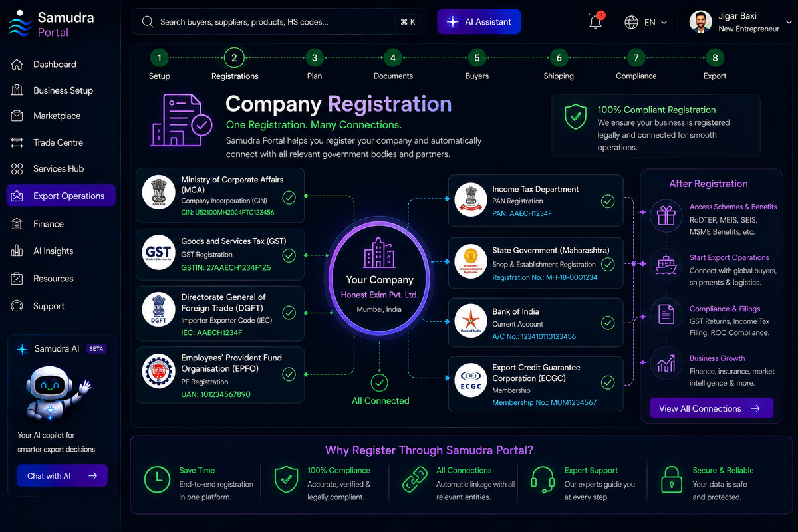Click the cargo ship export icon
The image size is (798, 532).
(666, 265)
